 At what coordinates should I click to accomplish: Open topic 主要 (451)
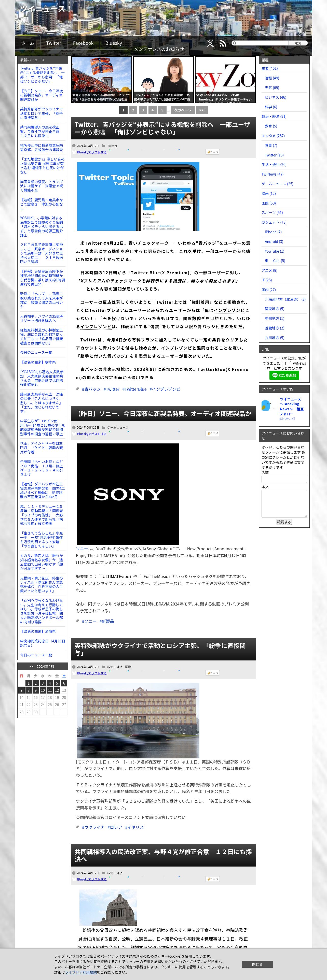269,68
